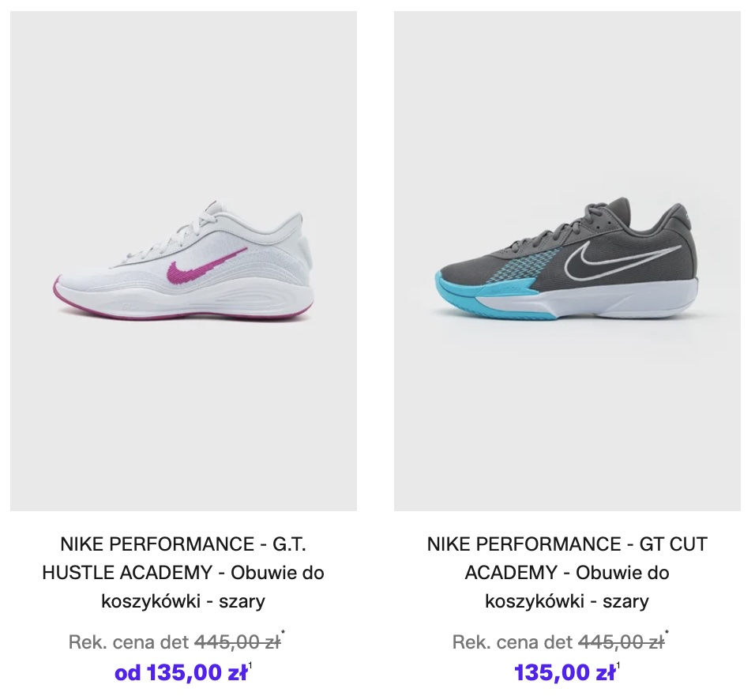Click 'Rek. cena det' label under Hustle Academy
Viewport: 755px width, 700px height.
pyautogui.click(x=129, y=642)
